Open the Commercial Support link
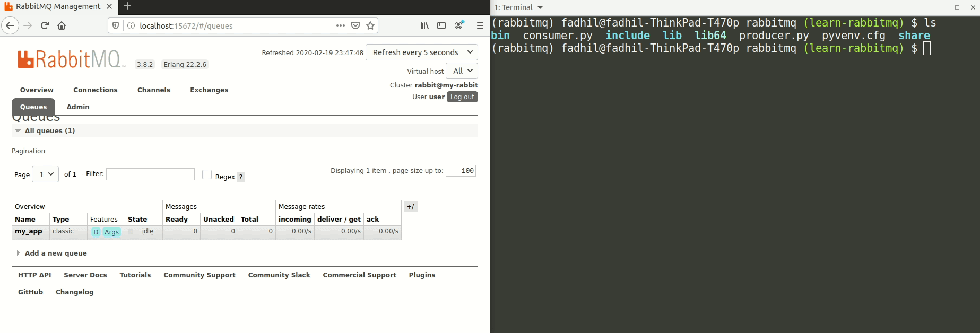The image size is (980, 333). click(360, 275)
